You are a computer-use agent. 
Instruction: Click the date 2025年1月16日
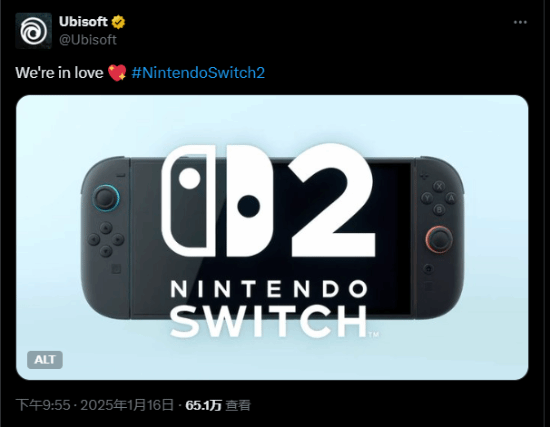[x=127, y=405]
